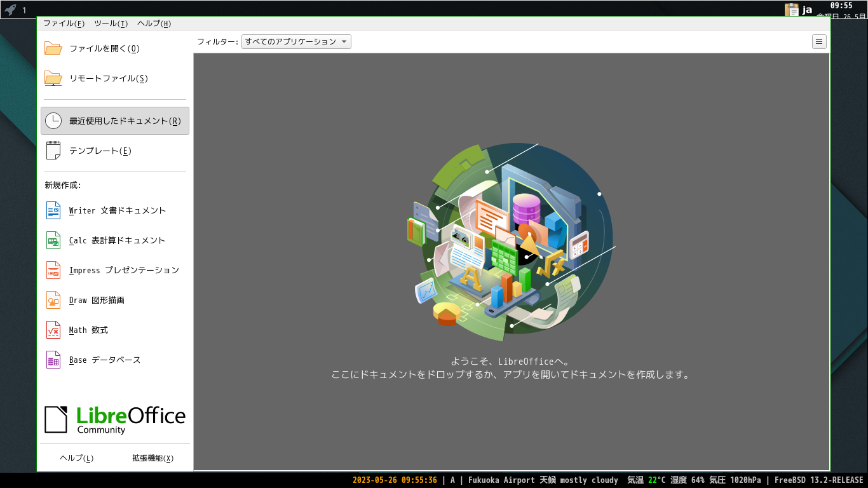Click the rocket launcher icon in top panel
The image size is (868, 488).
(10, 10)
